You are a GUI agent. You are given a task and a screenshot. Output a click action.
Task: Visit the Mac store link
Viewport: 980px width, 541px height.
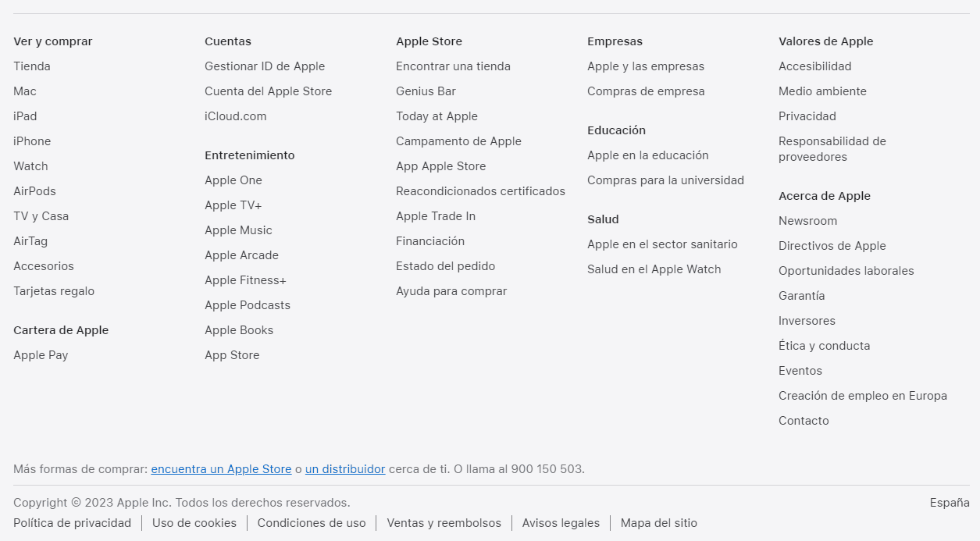[24, 91]
